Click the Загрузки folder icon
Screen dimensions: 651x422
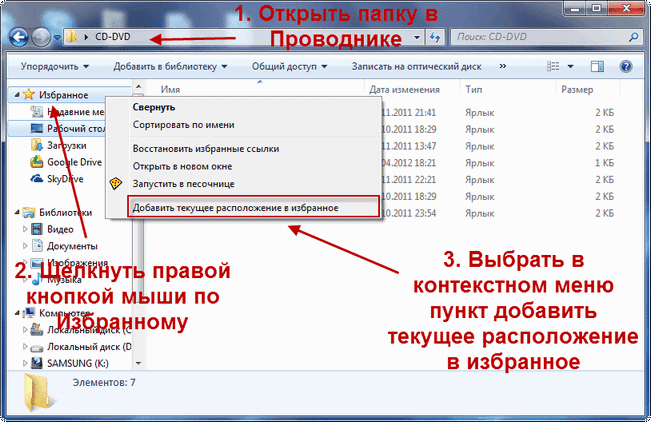point(37,145)
